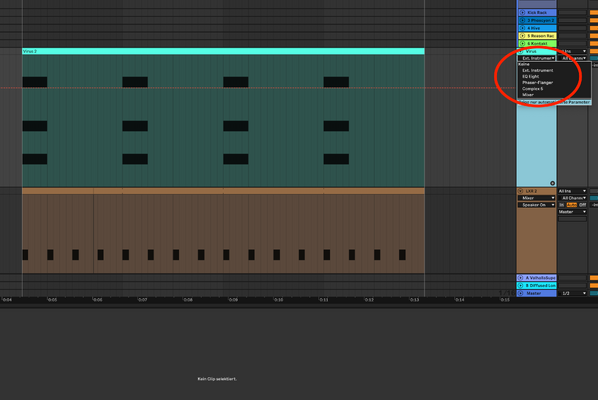
Task: Fold the LXR 2 track arrow icon
Action: (521, 191)
